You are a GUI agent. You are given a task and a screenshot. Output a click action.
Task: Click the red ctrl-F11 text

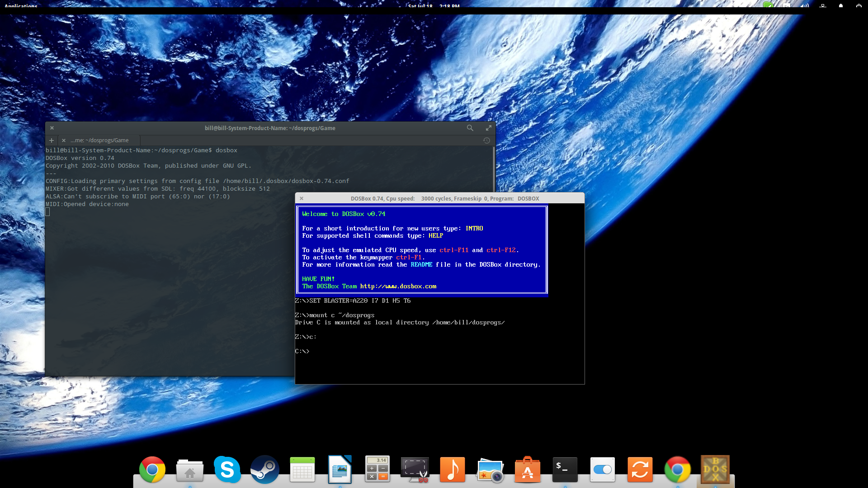point(454,250)
